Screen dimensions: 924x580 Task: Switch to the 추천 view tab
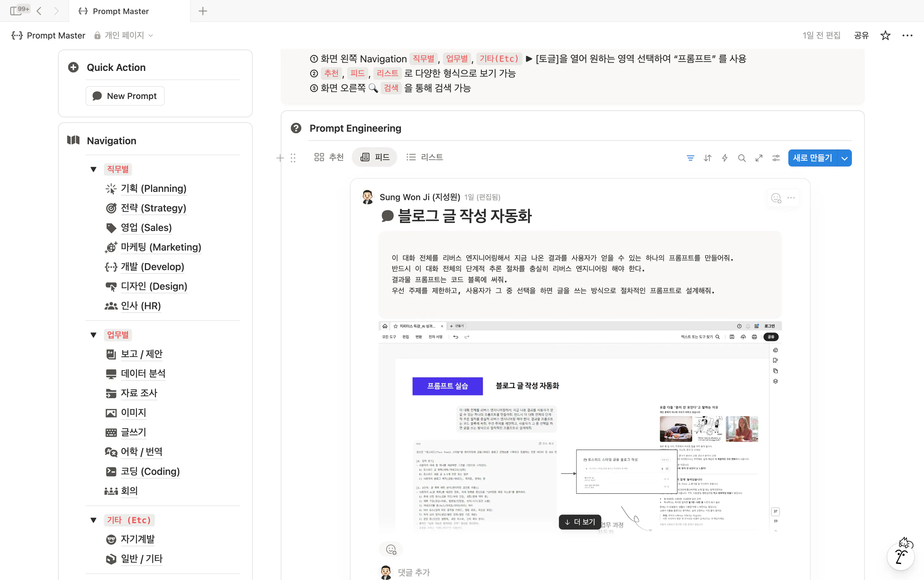(x=328, y=156)
